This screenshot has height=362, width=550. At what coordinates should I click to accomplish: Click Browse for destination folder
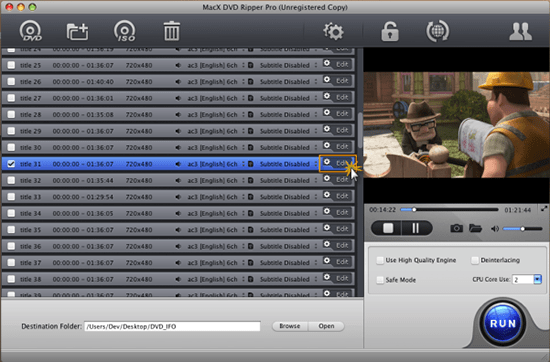pos(290,326)
